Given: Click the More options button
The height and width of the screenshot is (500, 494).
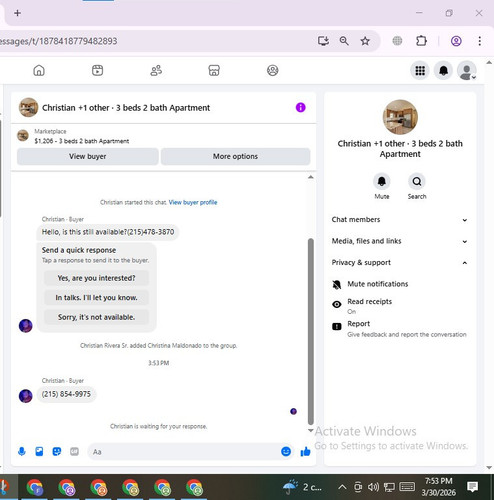Looking at the screenshot, I should [x=235, y=156].
